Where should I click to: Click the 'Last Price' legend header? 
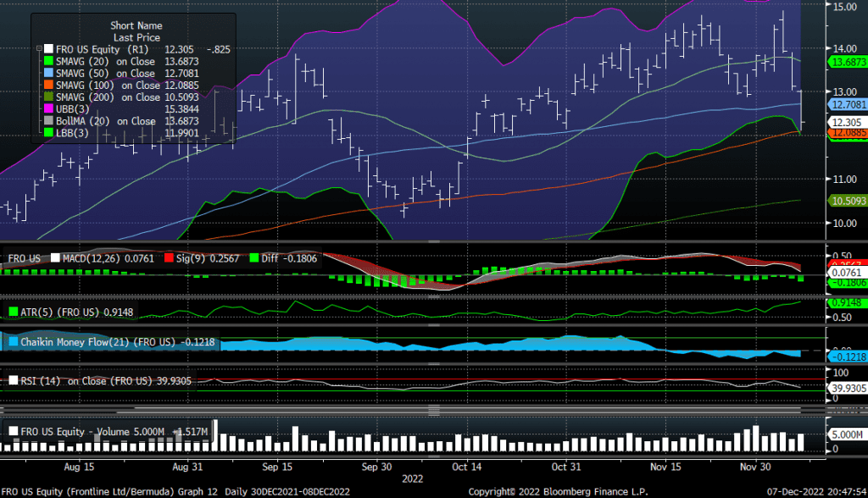click(x=136, y=37)
